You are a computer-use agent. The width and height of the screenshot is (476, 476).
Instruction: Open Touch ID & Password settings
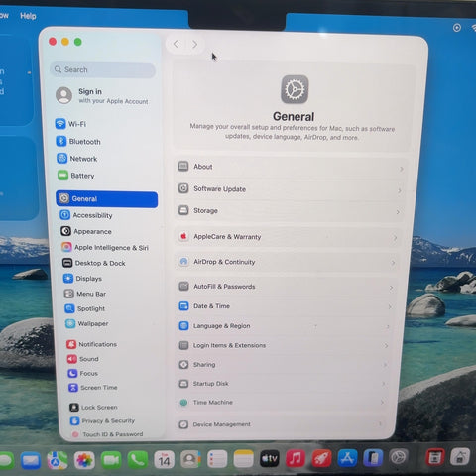107,434
